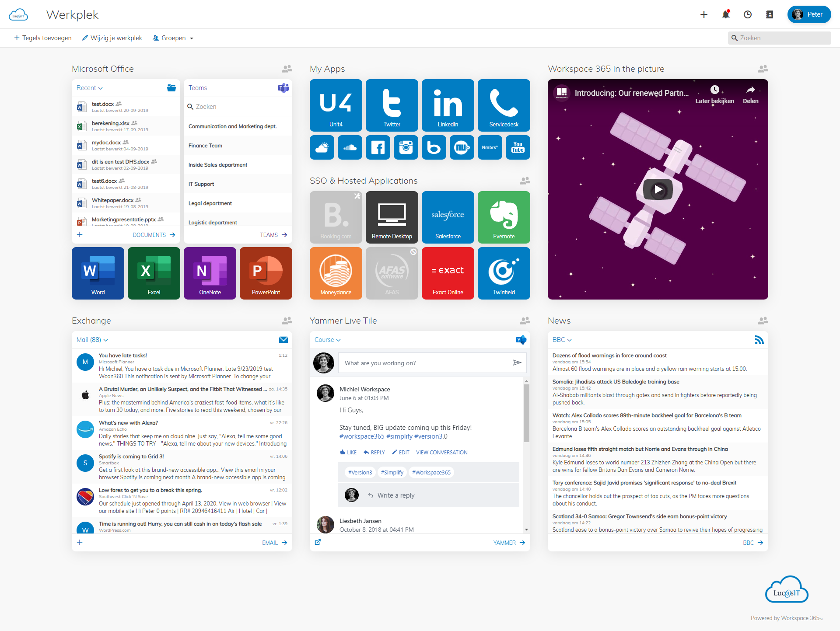
Task: Open berekening.xlsx in recent documents
Action: point(126,126)
